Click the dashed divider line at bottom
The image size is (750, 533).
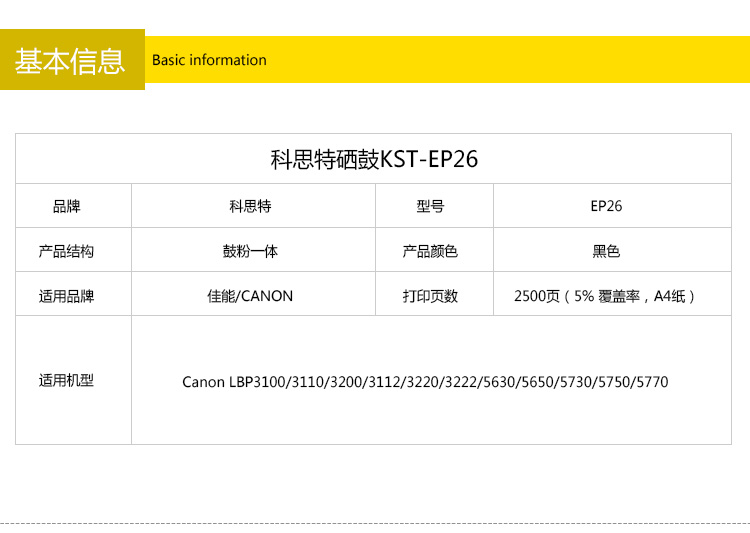click(x=375, y=524)
